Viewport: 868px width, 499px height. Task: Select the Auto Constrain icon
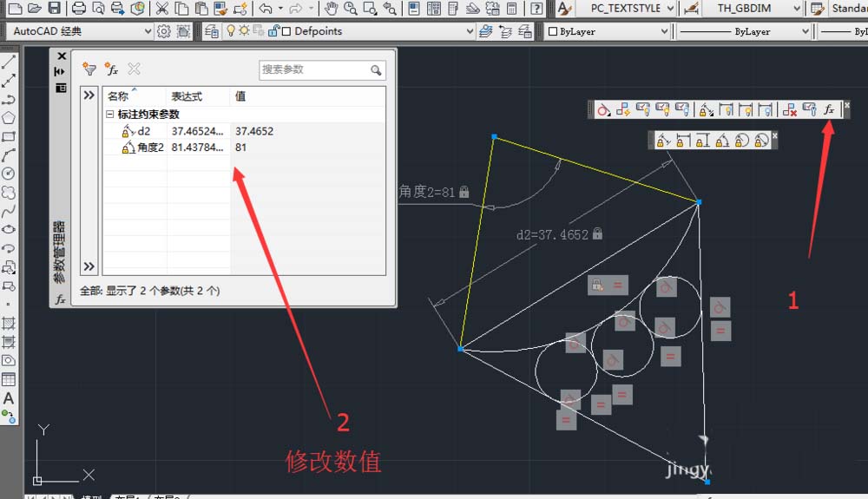(623, 109)
